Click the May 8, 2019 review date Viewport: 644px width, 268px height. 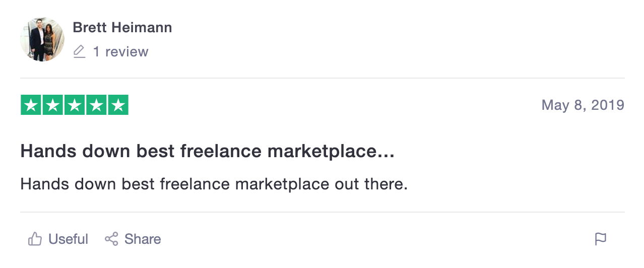[x=583, y=105]
